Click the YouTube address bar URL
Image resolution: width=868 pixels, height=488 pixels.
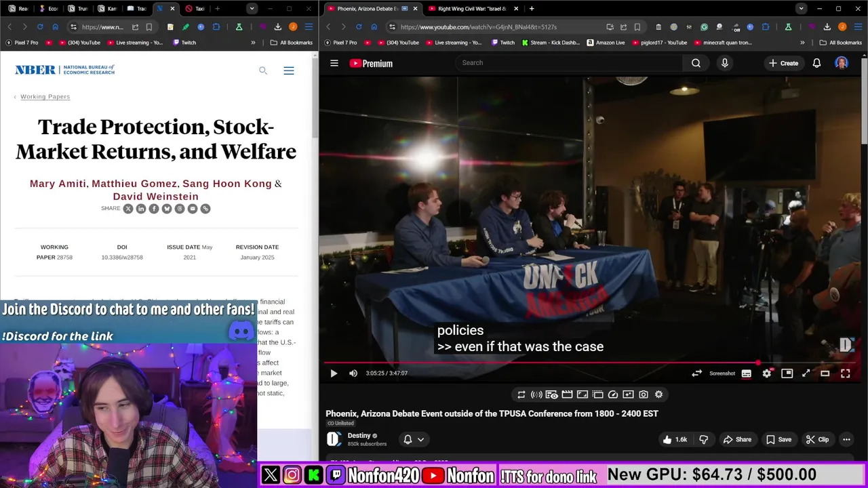click(479, 27)
